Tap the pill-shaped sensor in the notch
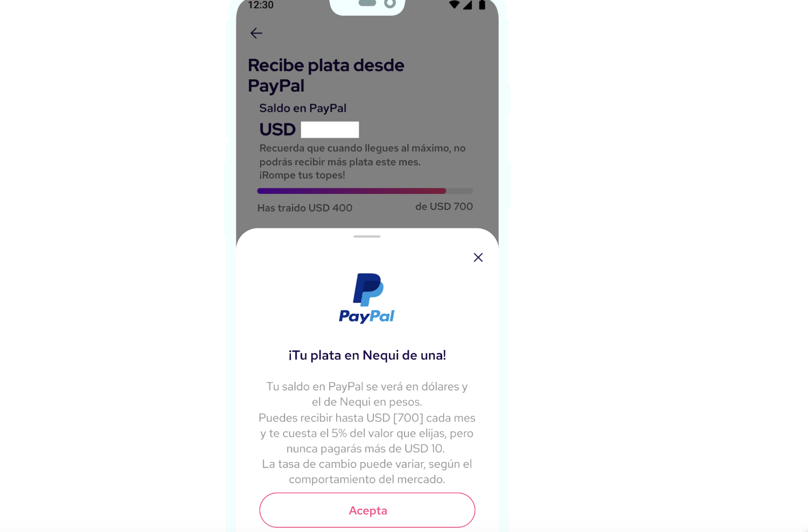The image size is (808, 532). tap(367, 3)
